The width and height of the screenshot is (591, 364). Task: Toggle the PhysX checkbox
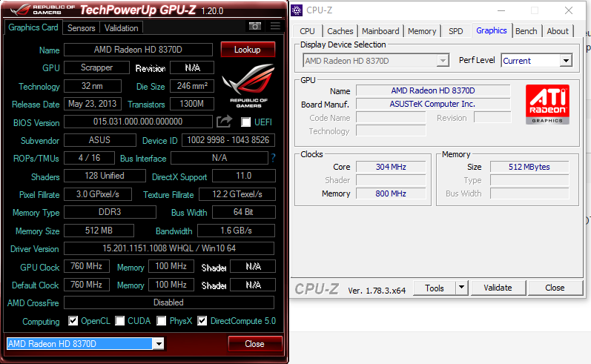162,321
